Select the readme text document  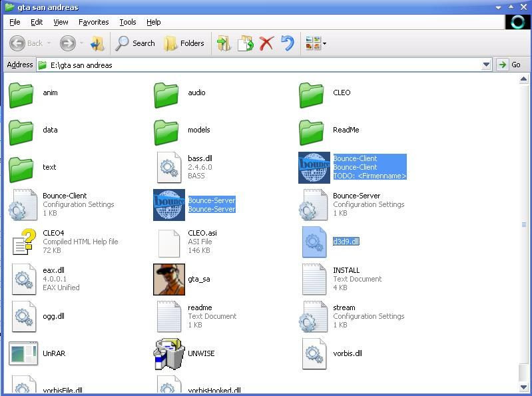(x=197, y=316)
